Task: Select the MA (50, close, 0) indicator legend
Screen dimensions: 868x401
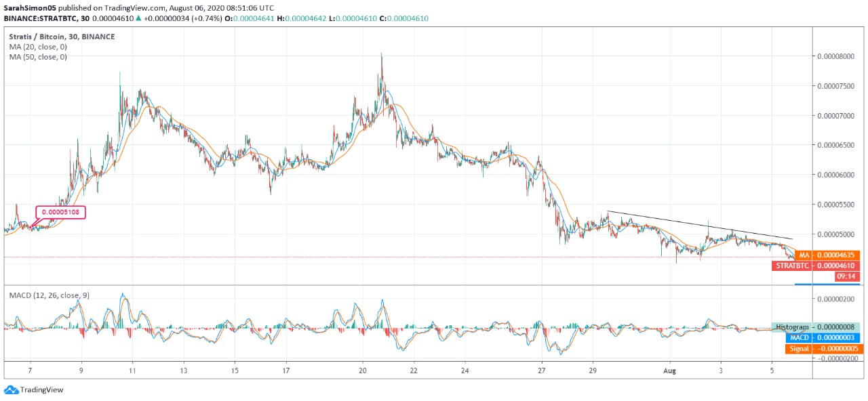Action: click(38, 58)
